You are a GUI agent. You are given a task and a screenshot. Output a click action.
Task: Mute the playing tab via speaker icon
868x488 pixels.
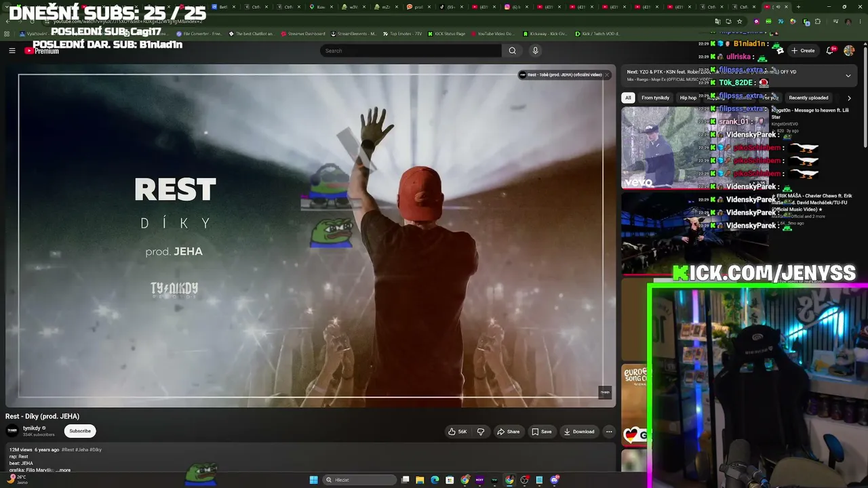[779, 7]
